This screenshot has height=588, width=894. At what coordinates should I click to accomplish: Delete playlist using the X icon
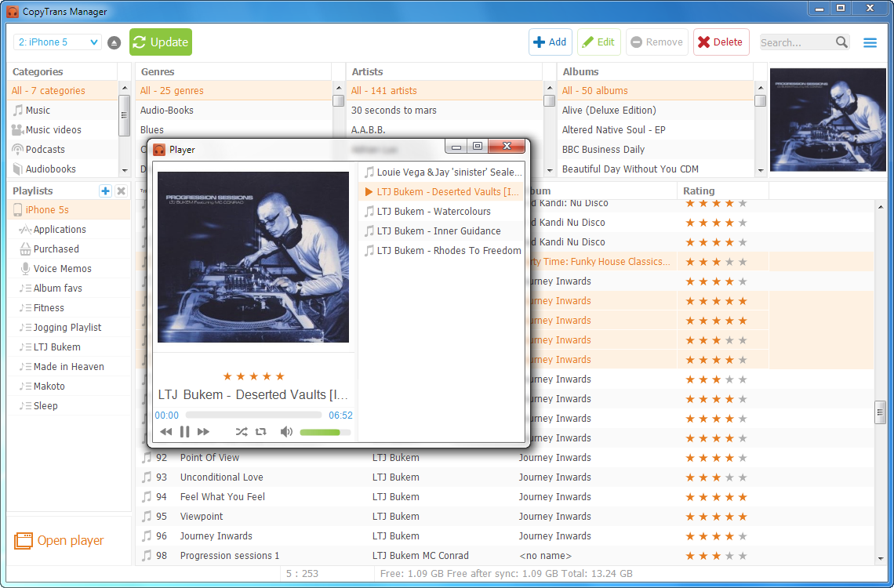point(121,191)
